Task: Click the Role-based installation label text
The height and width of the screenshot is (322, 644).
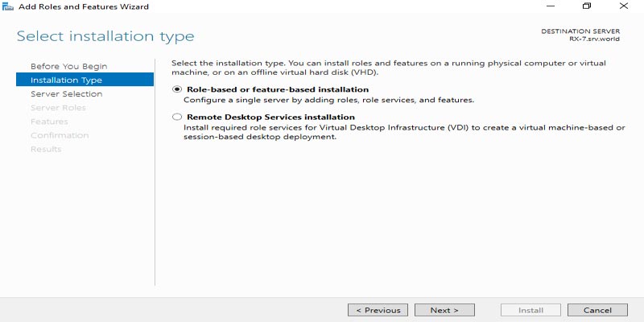Action: point(278,89)
